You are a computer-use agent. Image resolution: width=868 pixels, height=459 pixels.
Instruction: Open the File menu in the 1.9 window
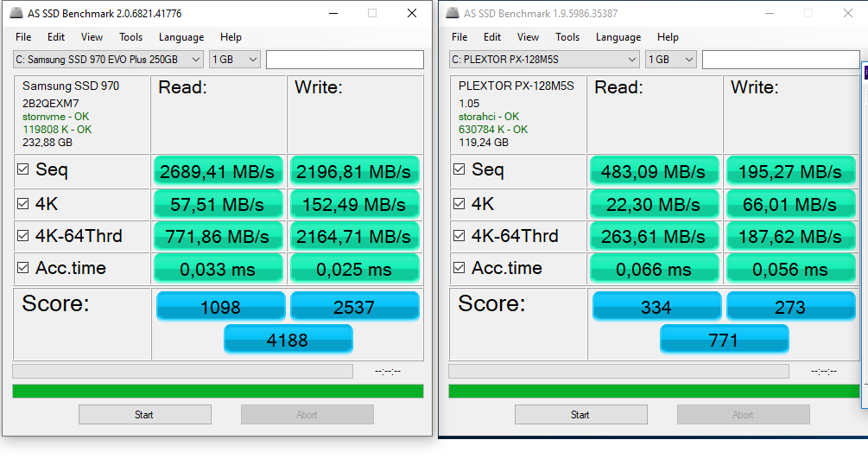tap(459, 37)
